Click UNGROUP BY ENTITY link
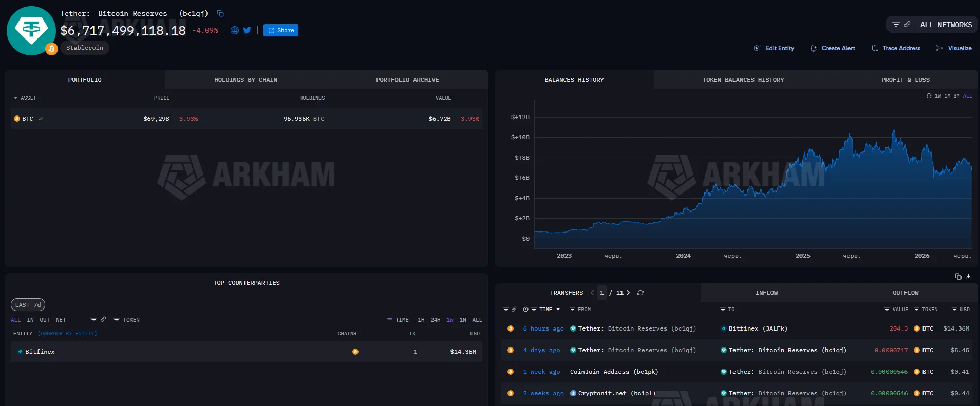This screenshot has height=406, width=980. 67,334
